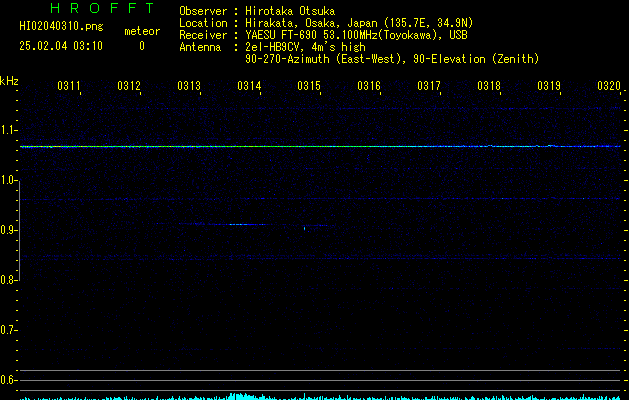The height and width of the screenshot is (400, 629).
Task: Click the date 25.02.04 03:10 text
Action: [x=61, y=46]
